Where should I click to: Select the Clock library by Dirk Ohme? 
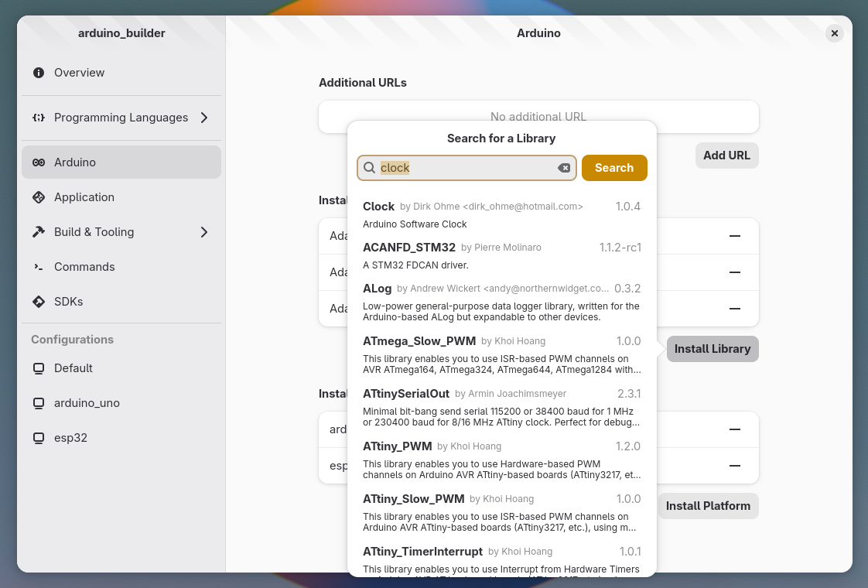click(501, 215)
